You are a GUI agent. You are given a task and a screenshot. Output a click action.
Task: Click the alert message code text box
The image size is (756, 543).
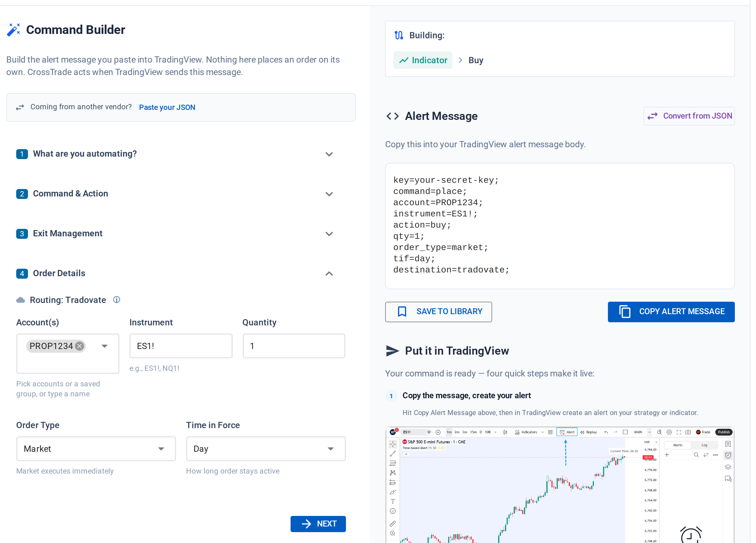[560, 226]
